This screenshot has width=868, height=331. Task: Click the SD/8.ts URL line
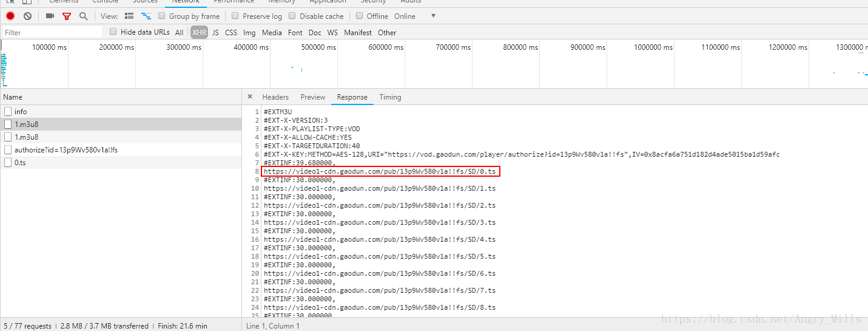[x=380, y=308]
